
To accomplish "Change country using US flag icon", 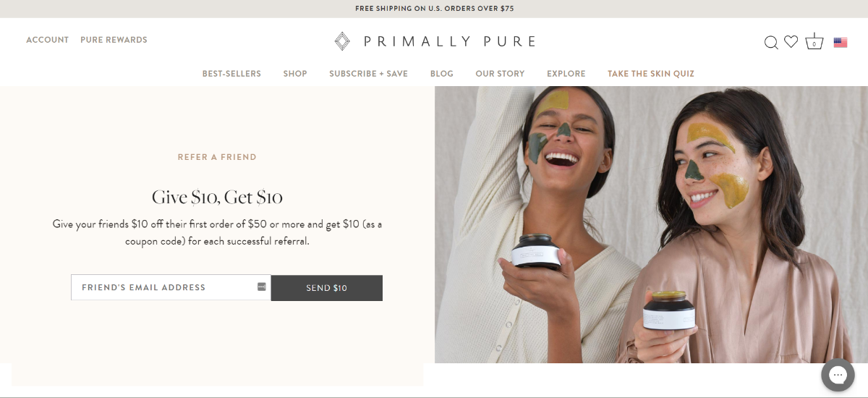I will (841, 43).
